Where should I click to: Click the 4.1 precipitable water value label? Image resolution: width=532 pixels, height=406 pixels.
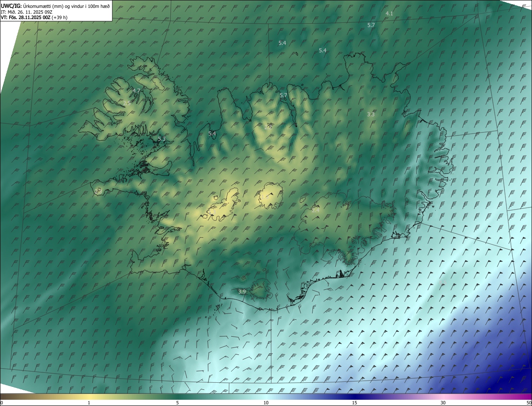click(389, 14)
